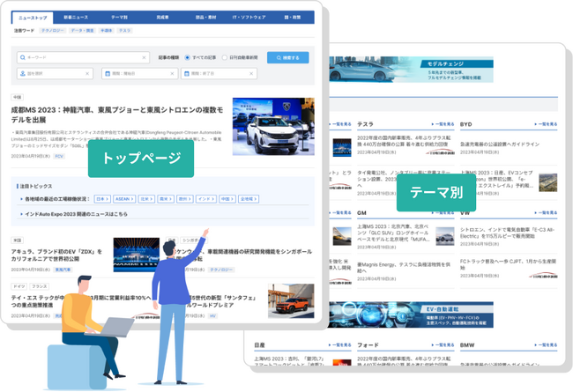The image size is (573, 392).
Task: Open the ニューストップ tab
Action: (34, 17)
